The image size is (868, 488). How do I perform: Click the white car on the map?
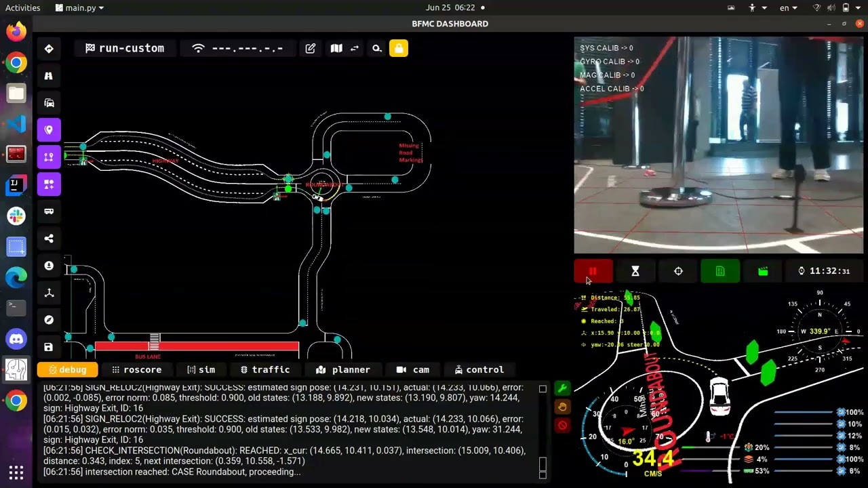[x=317, y=197]
